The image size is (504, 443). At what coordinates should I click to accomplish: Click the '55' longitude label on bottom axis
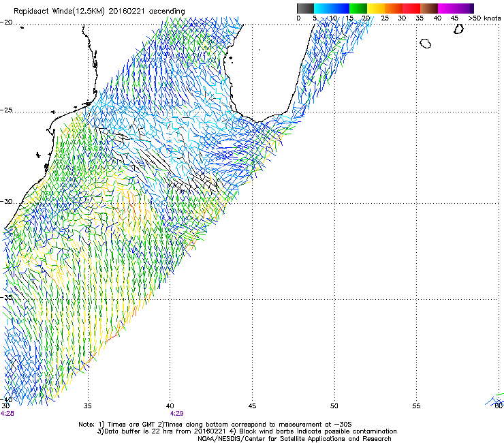click(x=416, y=406)
